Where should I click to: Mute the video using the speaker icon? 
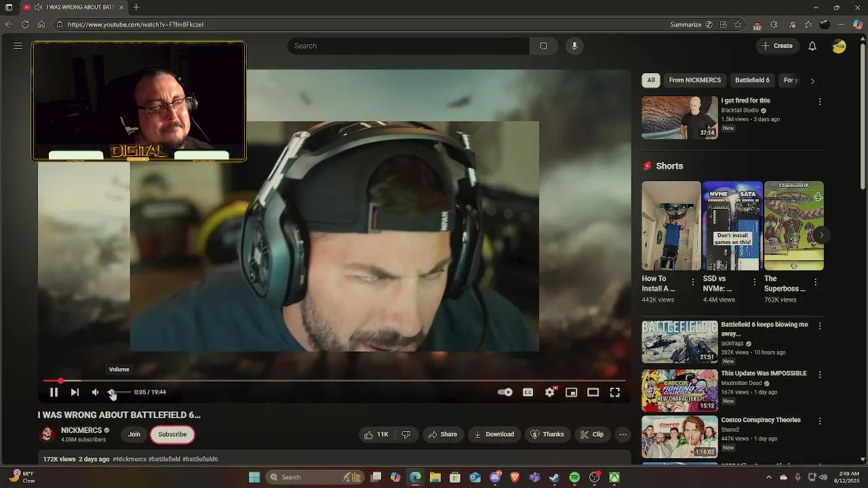pos(95,392)
